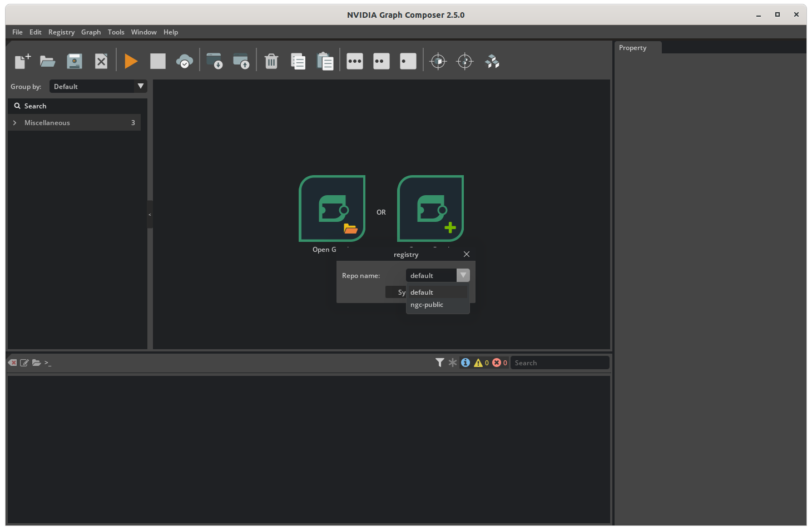Viewport: 812px width, 531px height.
Task: Save the graph using floppy icon
Action: 75,61
